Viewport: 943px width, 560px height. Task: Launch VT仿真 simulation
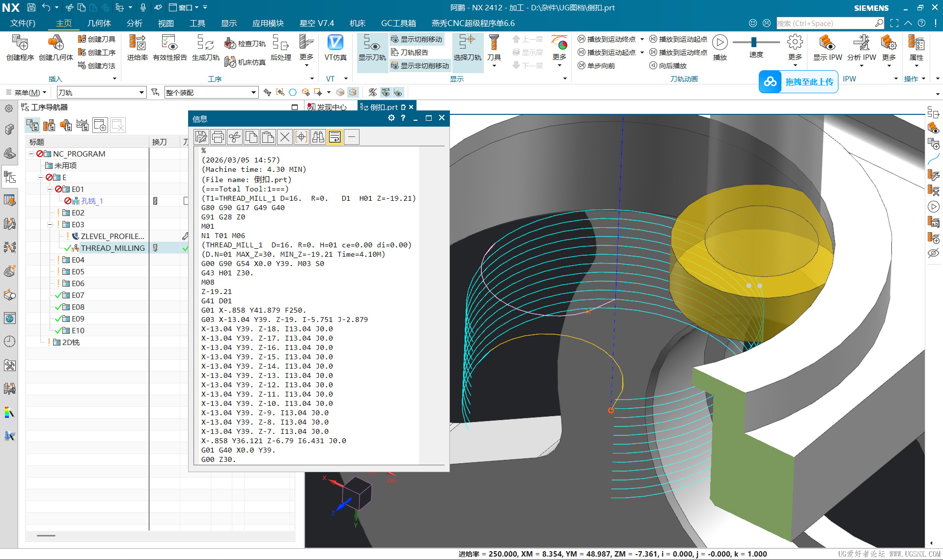(x=335, y=48)
